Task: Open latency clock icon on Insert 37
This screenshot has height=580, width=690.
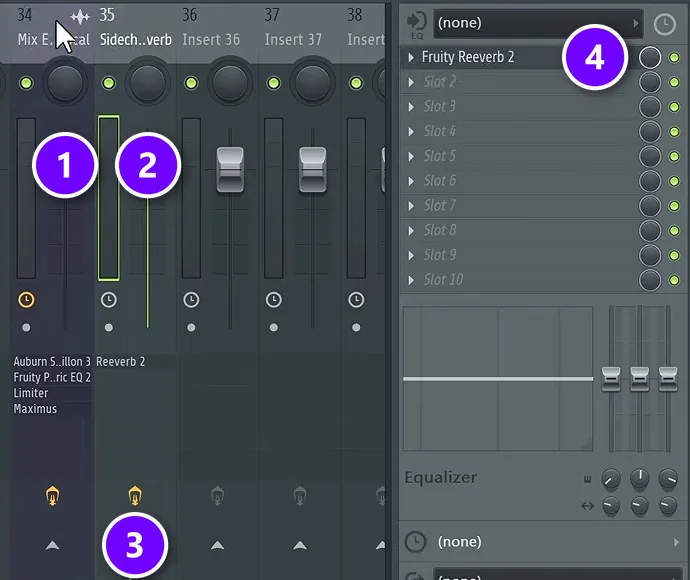Action: (x=274, y=300)
